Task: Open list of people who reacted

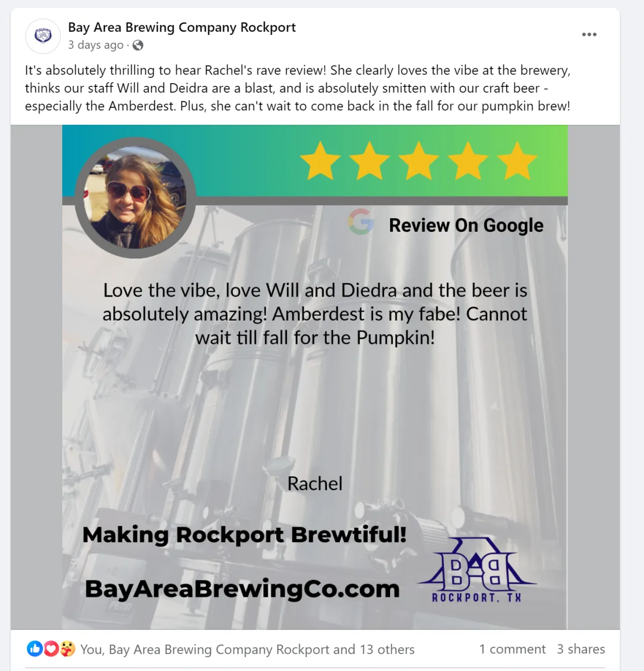Action: pos(247,650)
